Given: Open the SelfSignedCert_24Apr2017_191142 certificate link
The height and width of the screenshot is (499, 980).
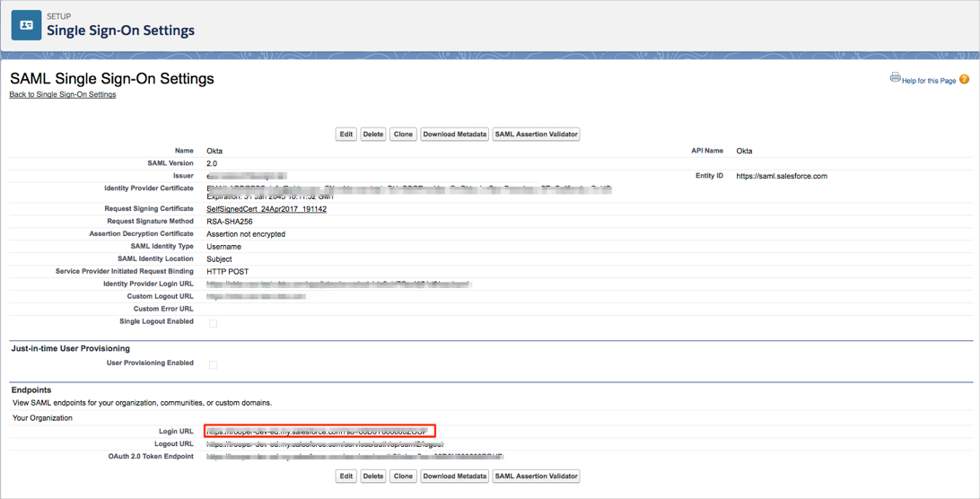Looking at the screenshot, I should (267, 209).
